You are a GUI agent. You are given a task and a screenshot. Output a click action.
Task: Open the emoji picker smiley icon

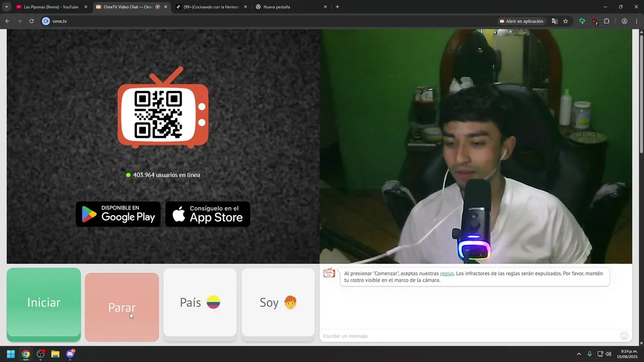pos(624,336)
